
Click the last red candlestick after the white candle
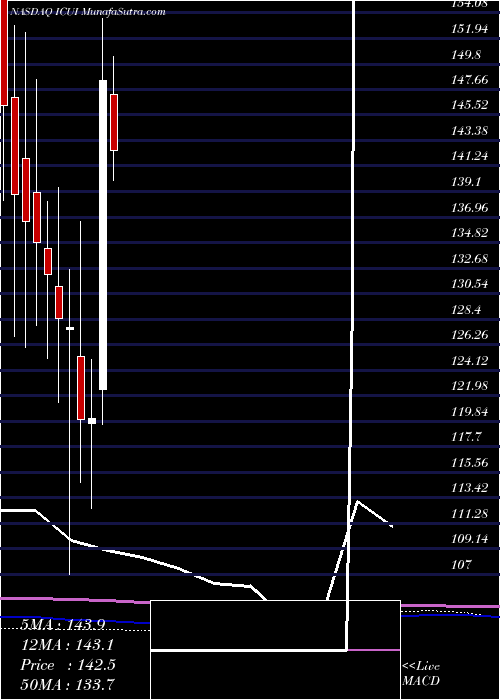114,122
